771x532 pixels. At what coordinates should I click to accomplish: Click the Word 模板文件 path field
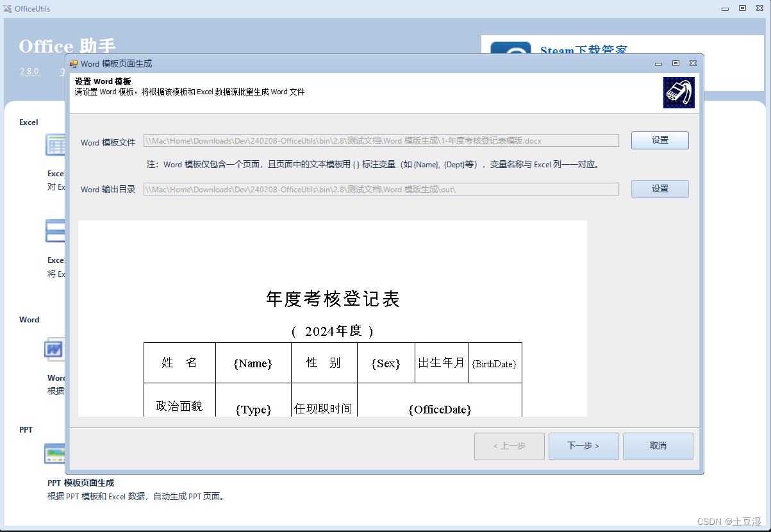click(x=381, y=140)
